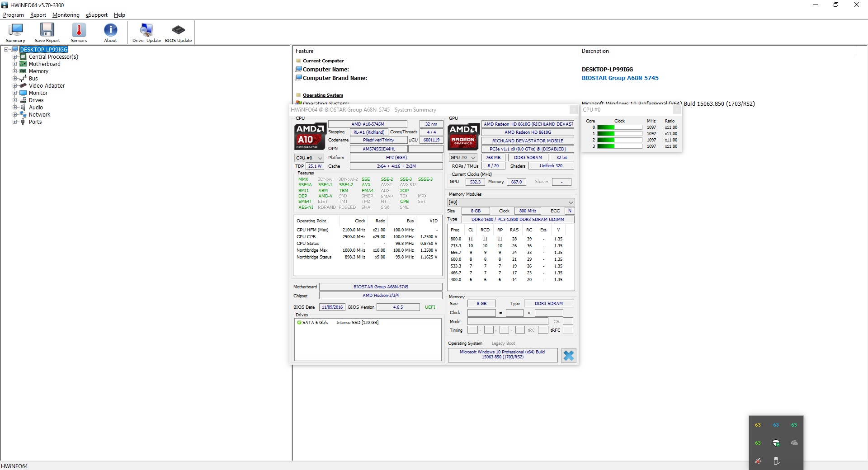Click the AMD Radeon HD 8610G field
Image resolution: width=868 pixels, height=470 pixels.
pyautogui.click(x=528, y=132)
